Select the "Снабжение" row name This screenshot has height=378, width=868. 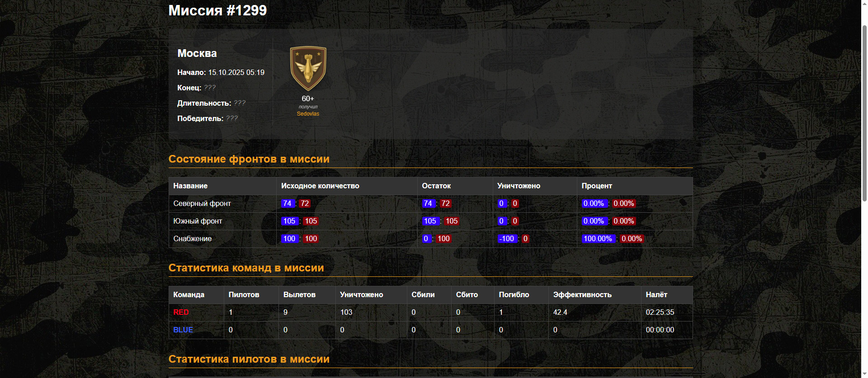coord(193,238)
